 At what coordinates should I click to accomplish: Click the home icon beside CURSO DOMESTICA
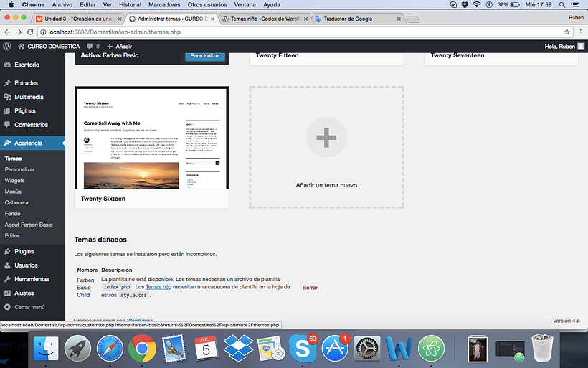coord(21,47)
